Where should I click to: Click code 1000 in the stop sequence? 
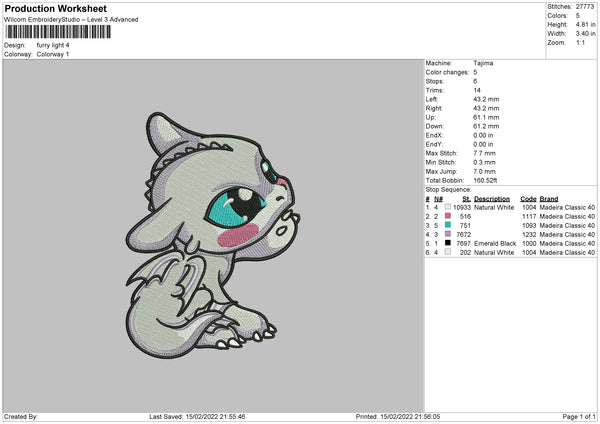click(x=529, y=243)
